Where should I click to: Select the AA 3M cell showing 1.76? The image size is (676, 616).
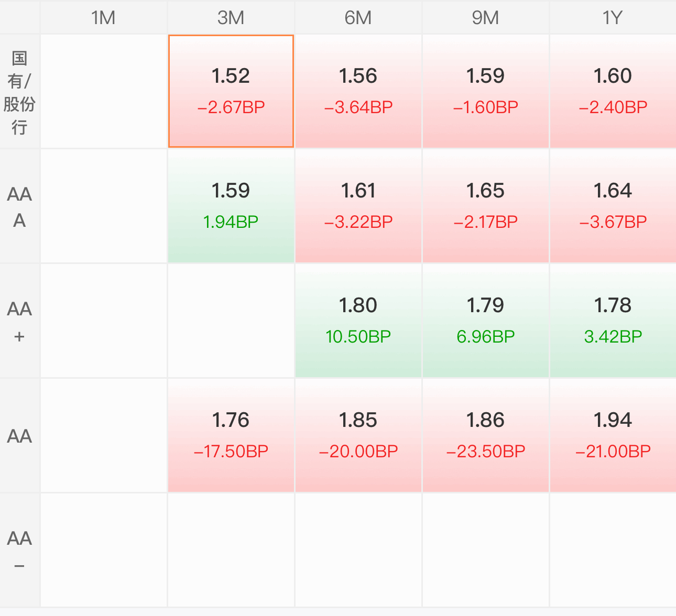231,435
